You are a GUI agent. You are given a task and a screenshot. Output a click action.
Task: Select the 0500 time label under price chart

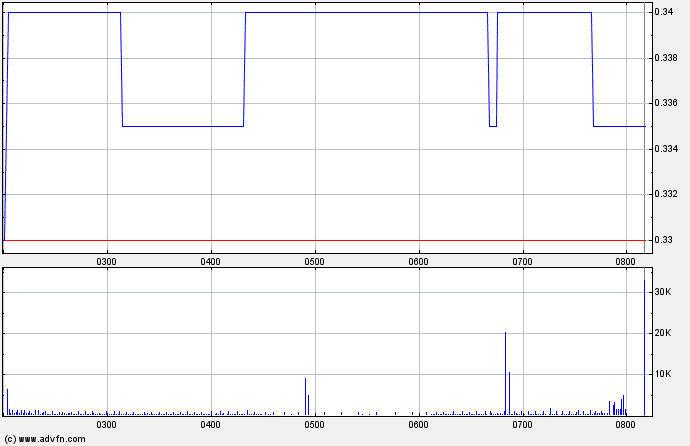[x=314, y=262]
